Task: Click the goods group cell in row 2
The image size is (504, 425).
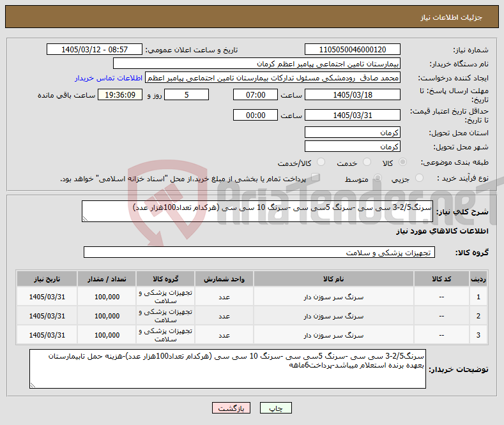Action: pyautogui.click(x=165, y=316)
